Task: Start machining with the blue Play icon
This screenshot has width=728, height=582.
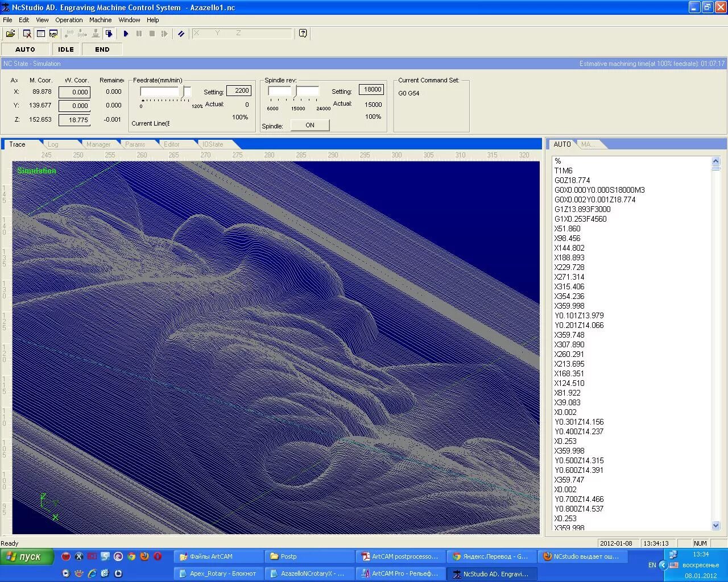Action: 126,34
